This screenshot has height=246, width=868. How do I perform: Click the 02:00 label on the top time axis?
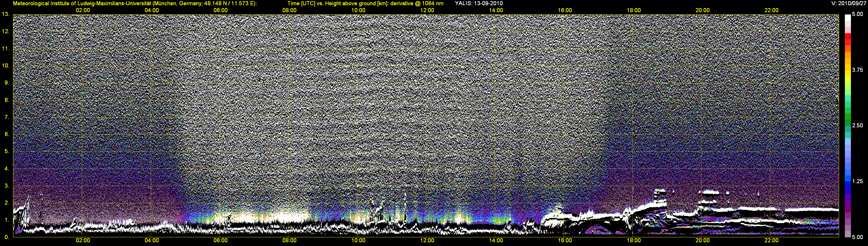coord(82,10)
